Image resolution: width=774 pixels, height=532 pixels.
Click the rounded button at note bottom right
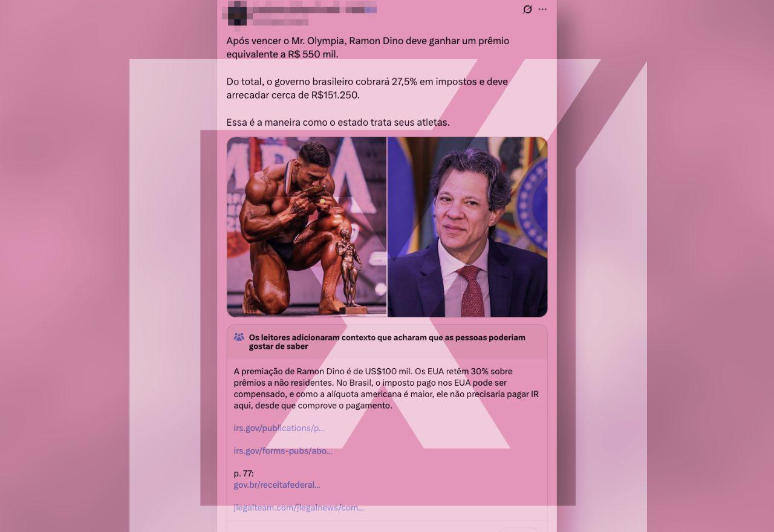tap(519, 530)
